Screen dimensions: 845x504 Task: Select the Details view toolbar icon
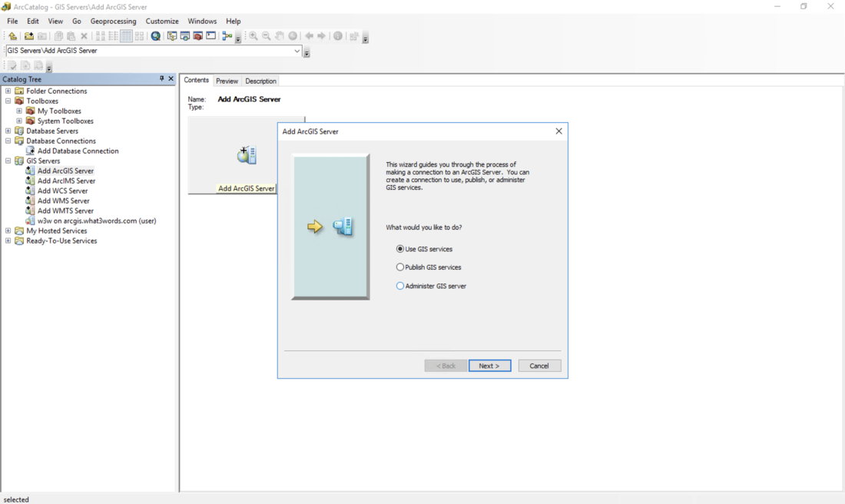126,36
